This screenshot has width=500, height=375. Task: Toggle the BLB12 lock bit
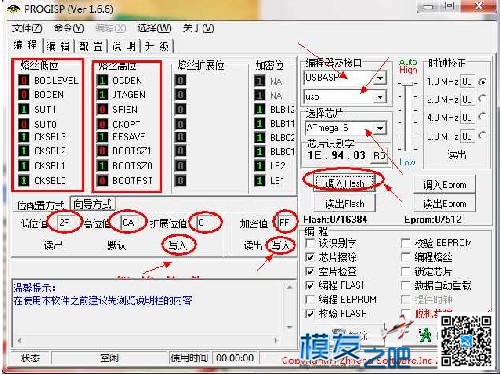pyautogui.click(x=259, y=109)
